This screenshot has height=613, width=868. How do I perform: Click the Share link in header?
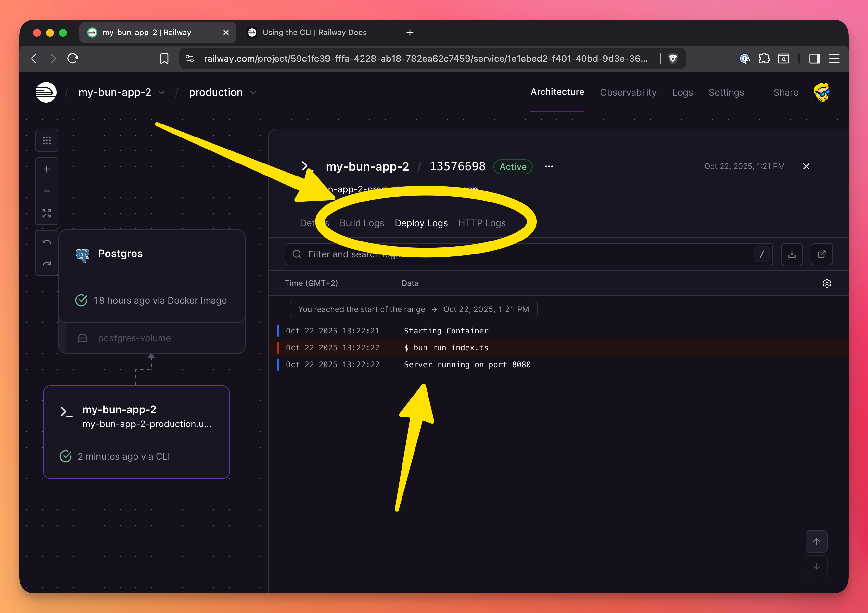[785, 92]
